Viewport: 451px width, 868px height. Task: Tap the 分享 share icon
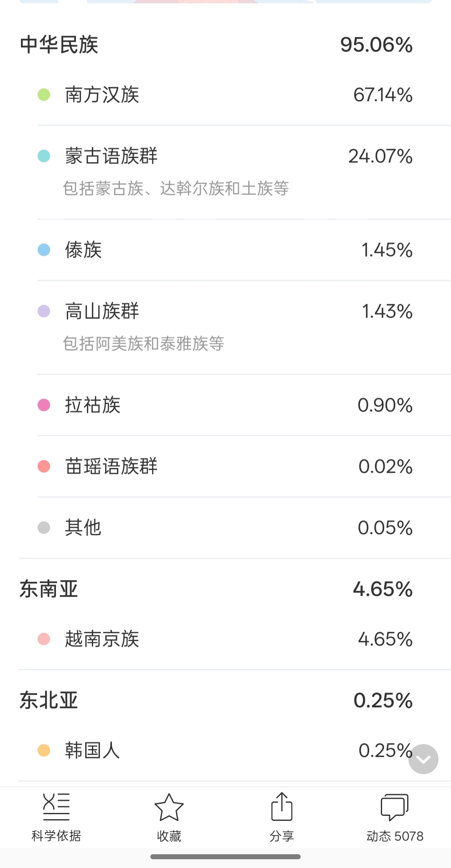(282, 807)
